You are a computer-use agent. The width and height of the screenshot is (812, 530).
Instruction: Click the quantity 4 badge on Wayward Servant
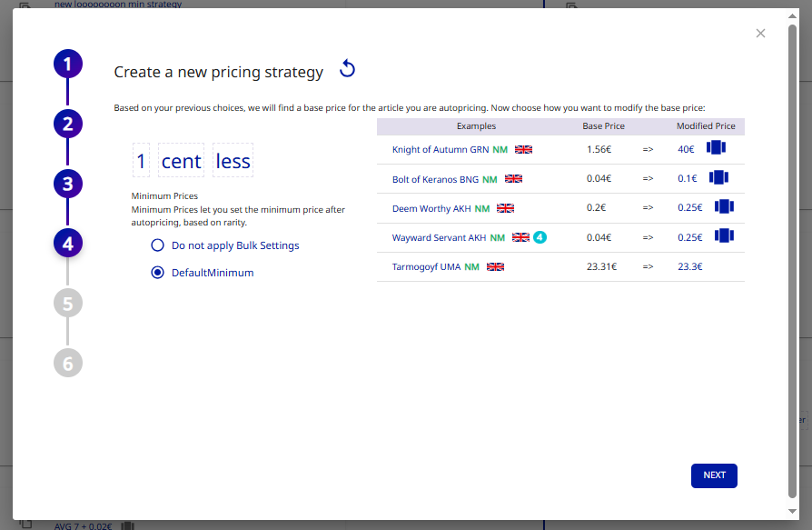point(540,237)
